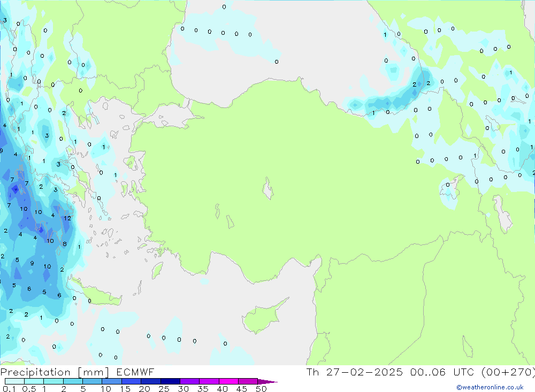
Task: Click the '40' legend scale label
Action: (222, 389)
